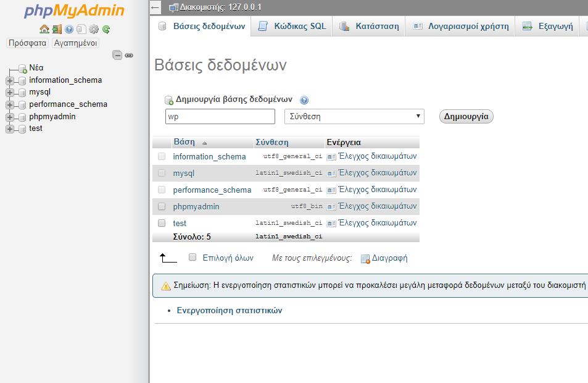Open navigation panel settings gear icon
Image resolution: width=588 pixels, height=383 pixels.
click(x=94, y=29)
